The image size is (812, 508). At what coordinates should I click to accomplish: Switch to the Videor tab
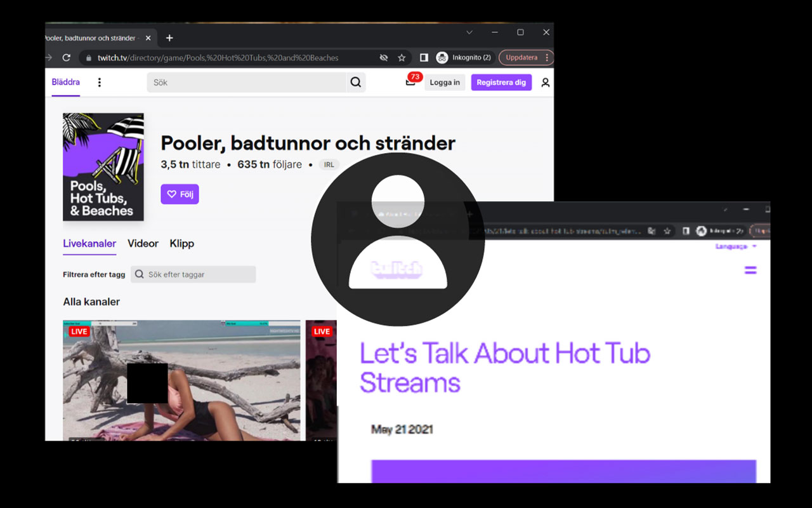click(x=143, y=243)
